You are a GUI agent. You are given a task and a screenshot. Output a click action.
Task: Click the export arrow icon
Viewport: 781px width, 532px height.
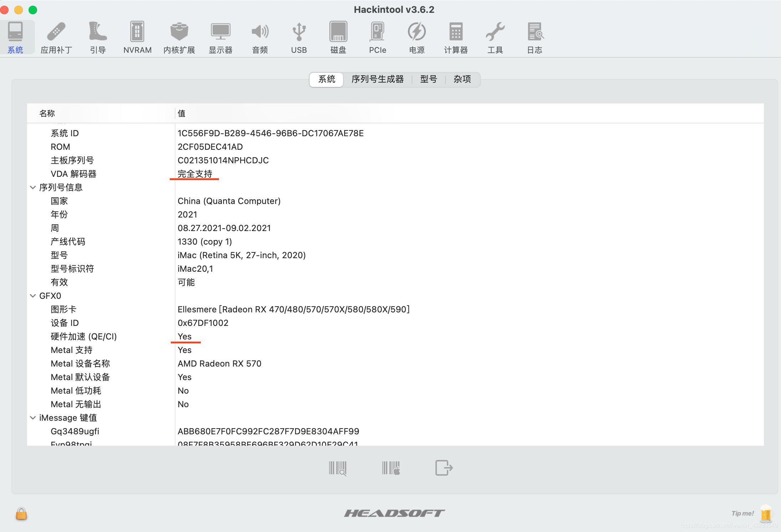pos(444,467)
